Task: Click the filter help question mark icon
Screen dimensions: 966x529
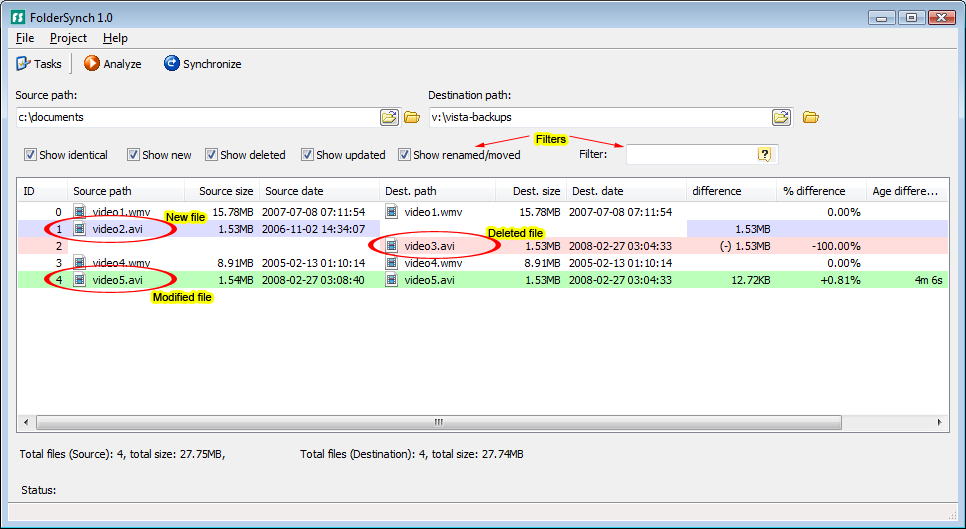Action: click(x=764, y=155)
